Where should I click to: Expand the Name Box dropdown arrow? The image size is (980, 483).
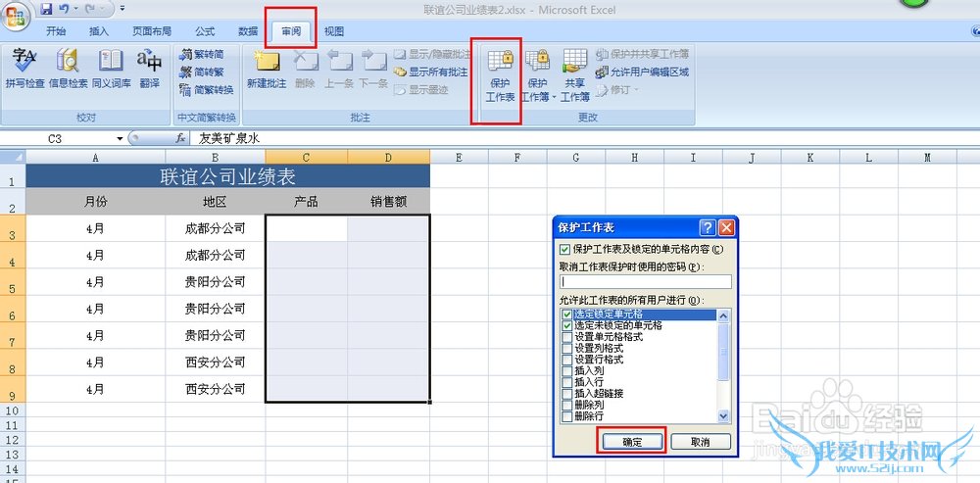(x=120, y=139)
